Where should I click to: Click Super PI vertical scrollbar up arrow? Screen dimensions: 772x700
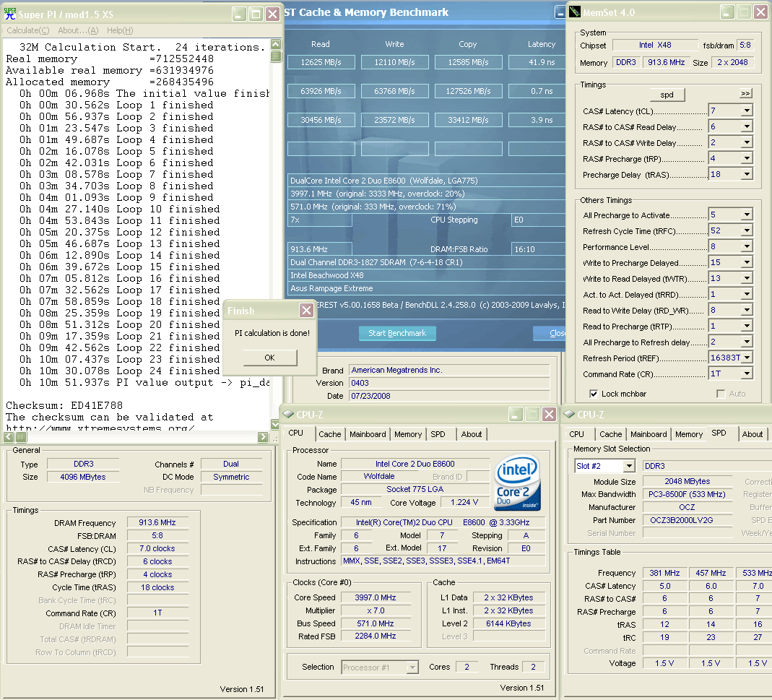[x=276, y=44]
